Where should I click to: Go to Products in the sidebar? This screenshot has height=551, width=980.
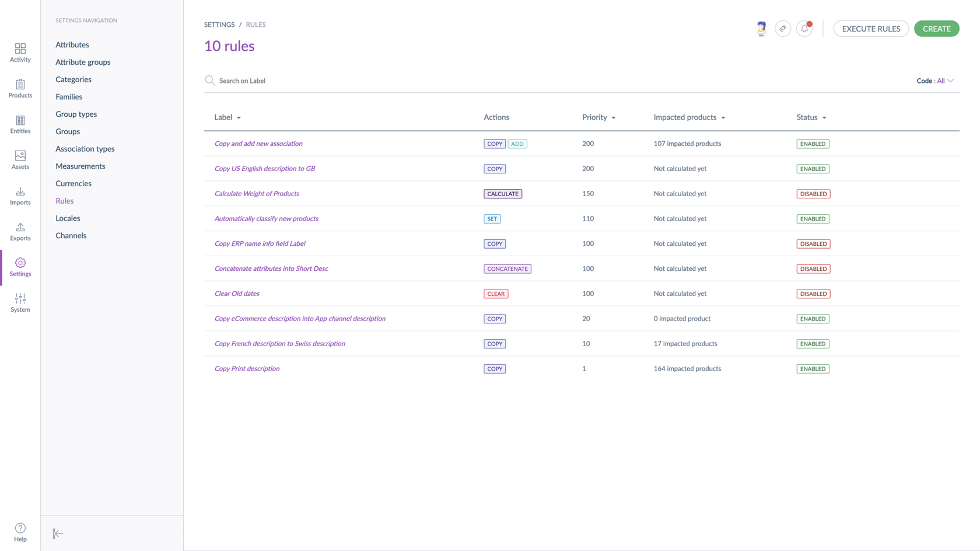point(20,88)
